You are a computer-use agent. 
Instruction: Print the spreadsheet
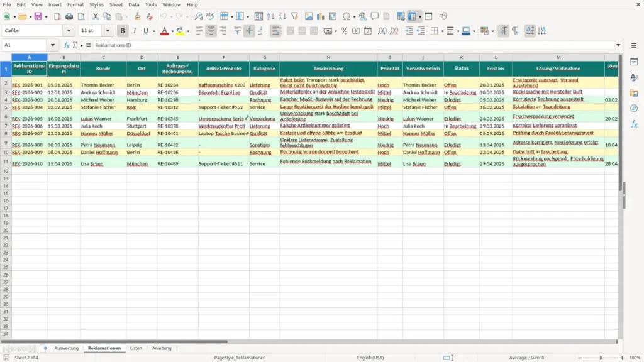pyautogui.click(x=69, y=16)
